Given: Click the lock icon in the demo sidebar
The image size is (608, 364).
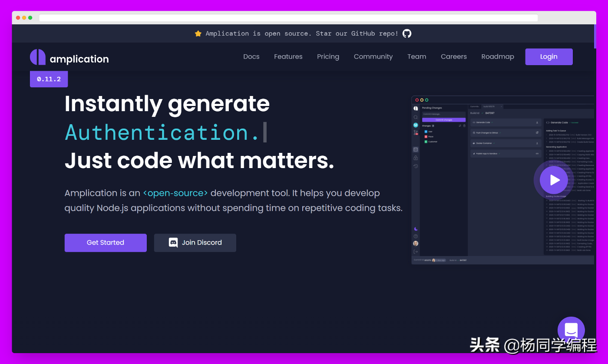Looking at the screenshot, I should pyautogui.click(x=416, y=158).
